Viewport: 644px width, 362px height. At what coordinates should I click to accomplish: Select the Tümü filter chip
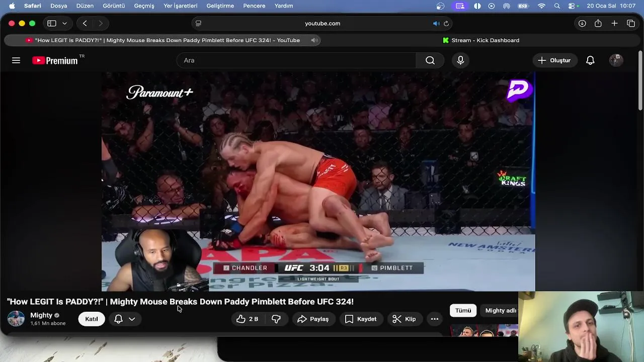click(463, 311)
